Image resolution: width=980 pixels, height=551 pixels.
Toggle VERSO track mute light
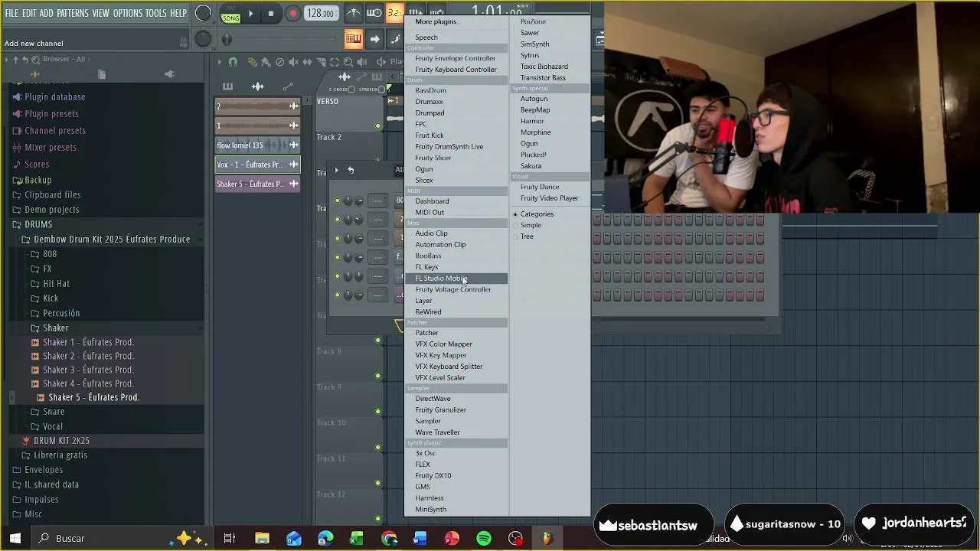[377, 126]
